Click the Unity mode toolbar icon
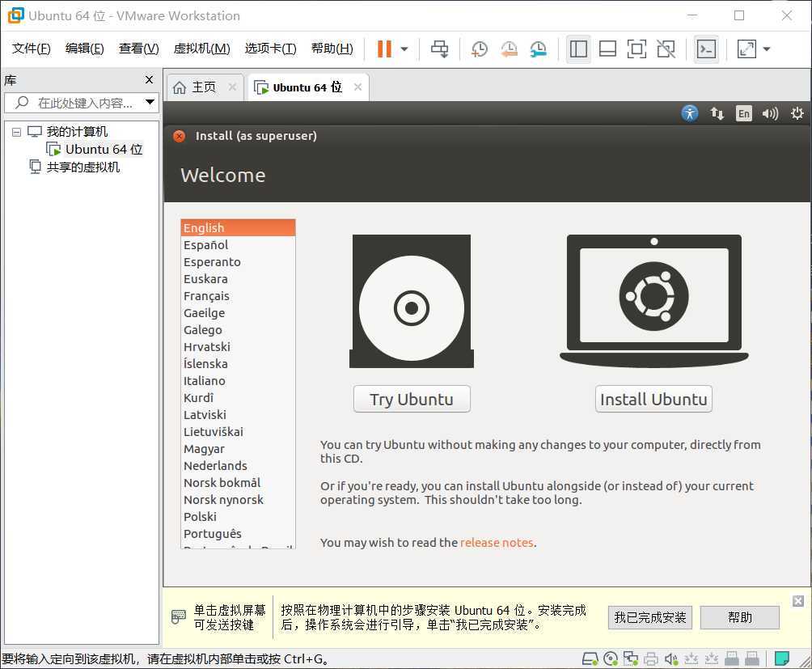812x669 pixels. (666, 49)
